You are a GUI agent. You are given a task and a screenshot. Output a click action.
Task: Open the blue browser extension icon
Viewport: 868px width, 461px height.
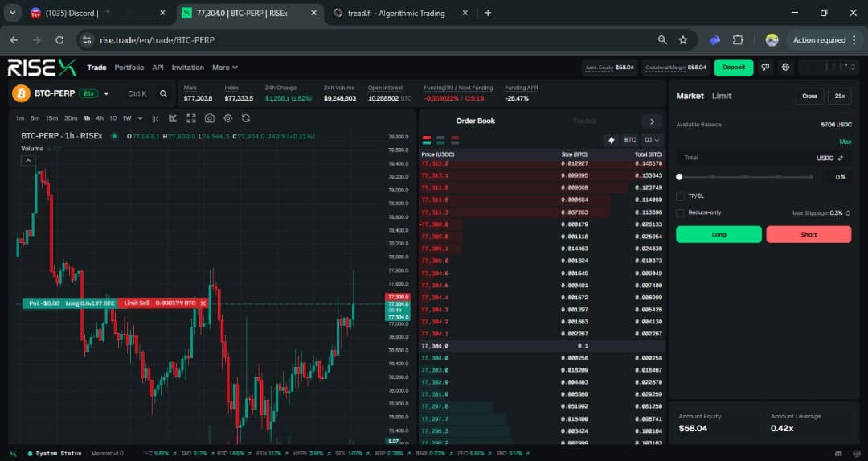pos(714,40)
